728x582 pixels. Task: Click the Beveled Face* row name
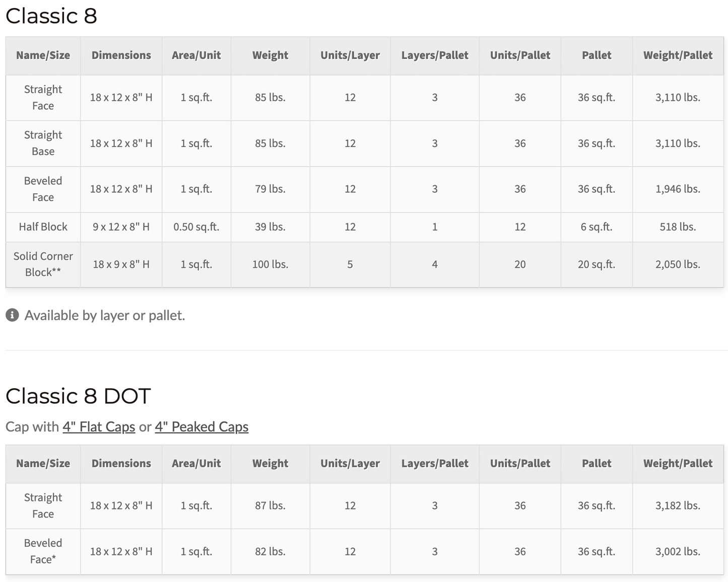[x=43, y=551]
